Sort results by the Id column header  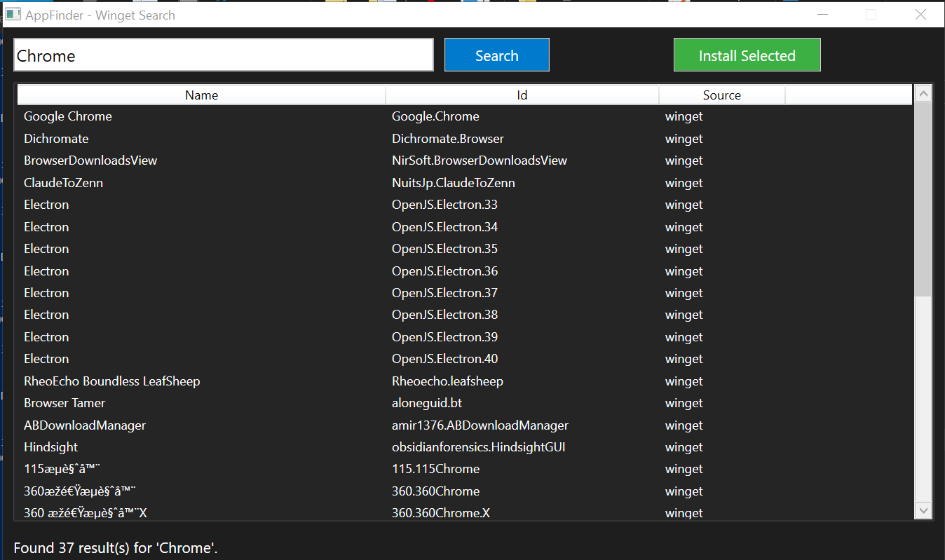point(522,95)
